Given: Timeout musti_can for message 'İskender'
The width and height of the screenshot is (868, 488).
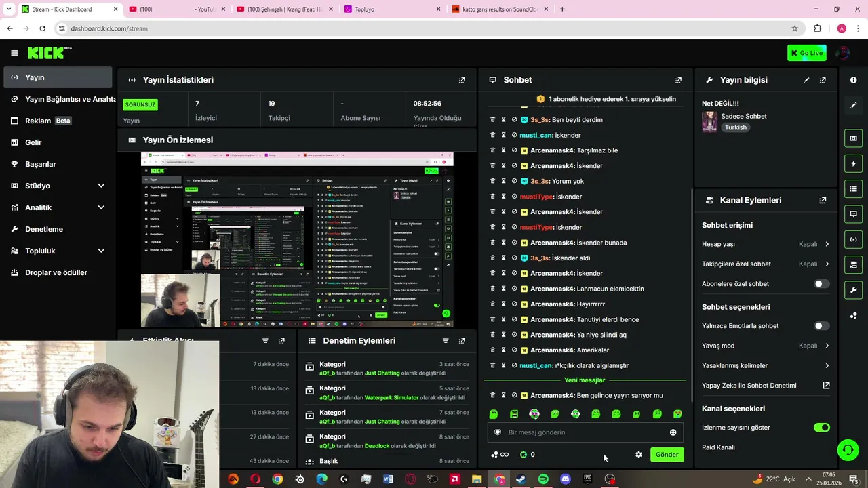Looking at the screenshot, I should [503, 135].
